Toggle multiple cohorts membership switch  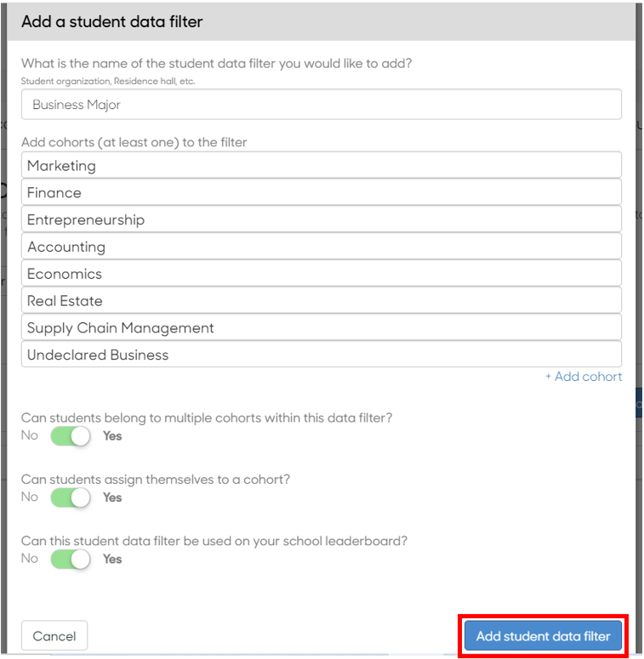71,436
